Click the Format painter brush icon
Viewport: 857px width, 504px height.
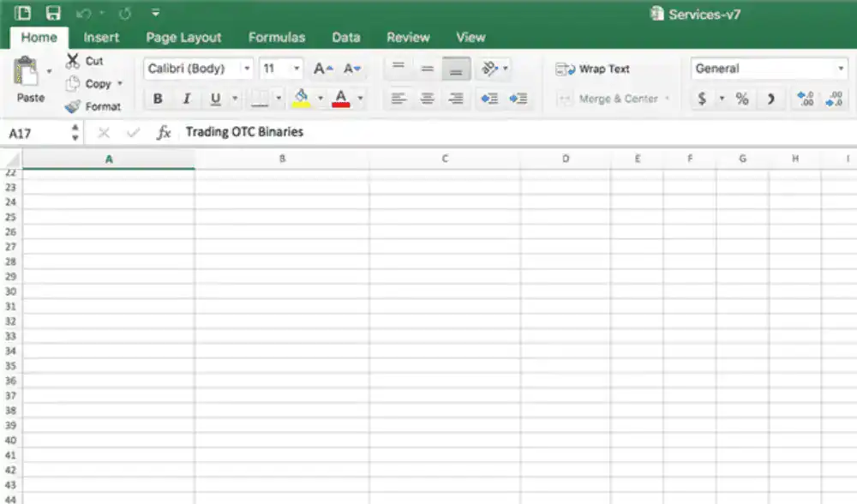72,106
